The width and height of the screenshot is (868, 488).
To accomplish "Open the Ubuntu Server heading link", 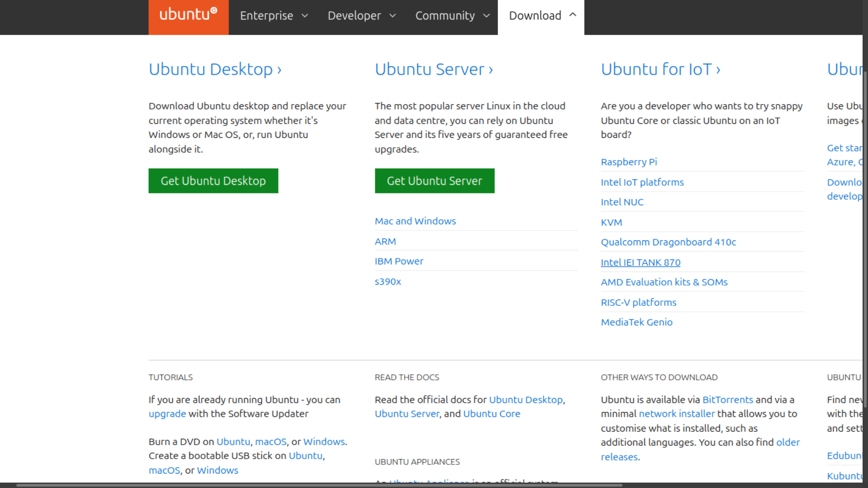I will coord(434,69).
